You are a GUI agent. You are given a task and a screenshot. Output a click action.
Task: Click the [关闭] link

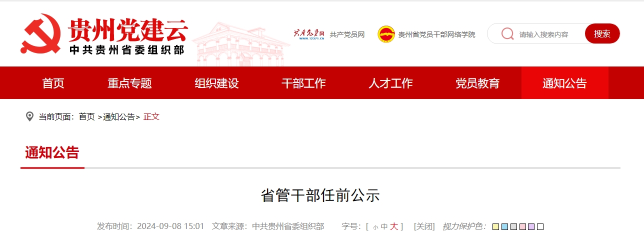424,226
